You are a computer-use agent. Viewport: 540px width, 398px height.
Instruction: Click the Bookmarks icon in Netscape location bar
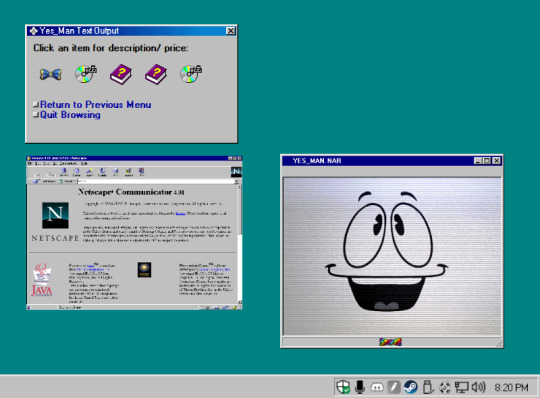(36, 181)
